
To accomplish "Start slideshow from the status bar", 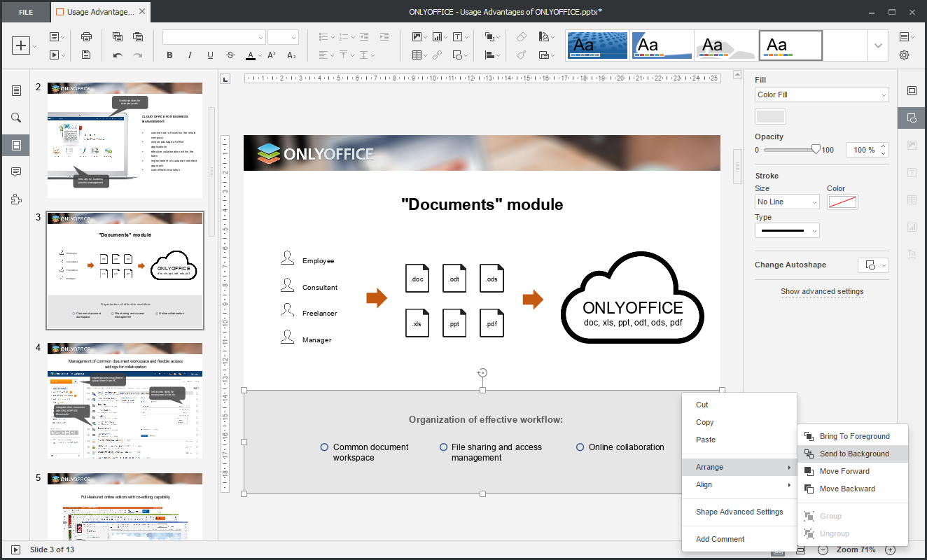I will click(x=15, y=549).
